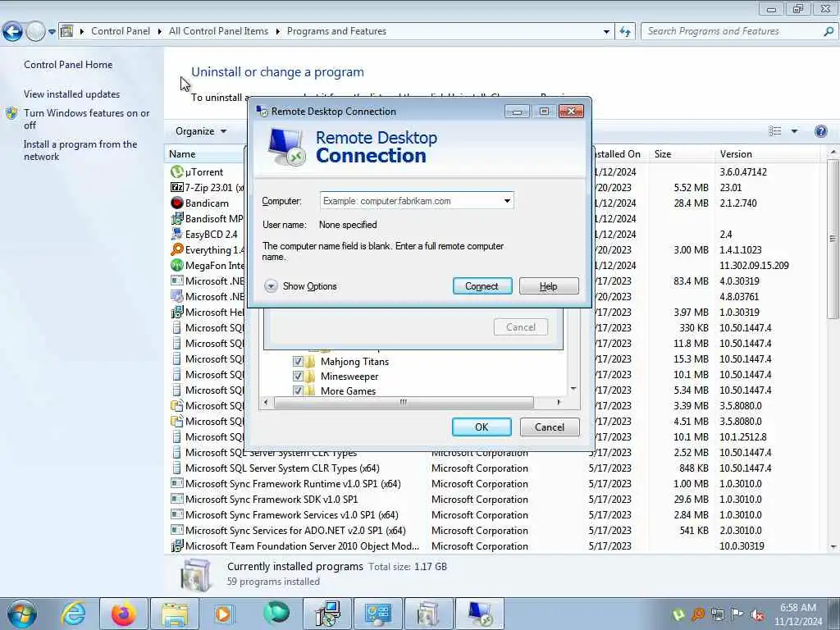Open recent pages dropdown next to forward
This screenshot has width=840, height=630.
click(x=52, y=32)
